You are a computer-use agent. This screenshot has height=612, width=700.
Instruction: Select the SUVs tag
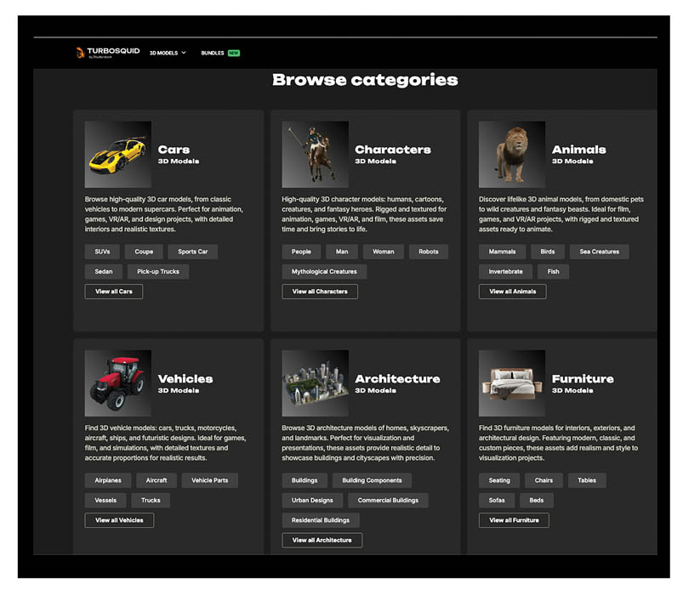tap(102, 252)
